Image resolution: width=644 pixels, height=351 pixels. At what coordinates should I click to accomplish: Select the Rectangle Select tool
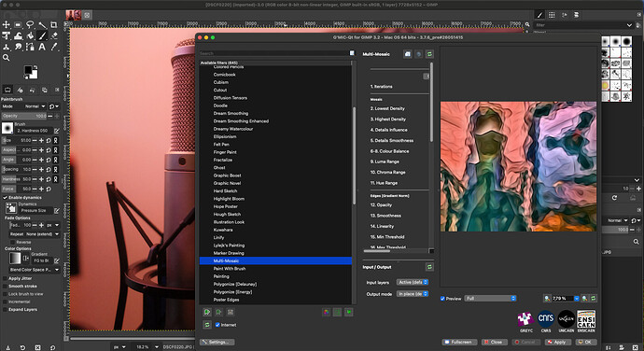click(x=18, y=25)
